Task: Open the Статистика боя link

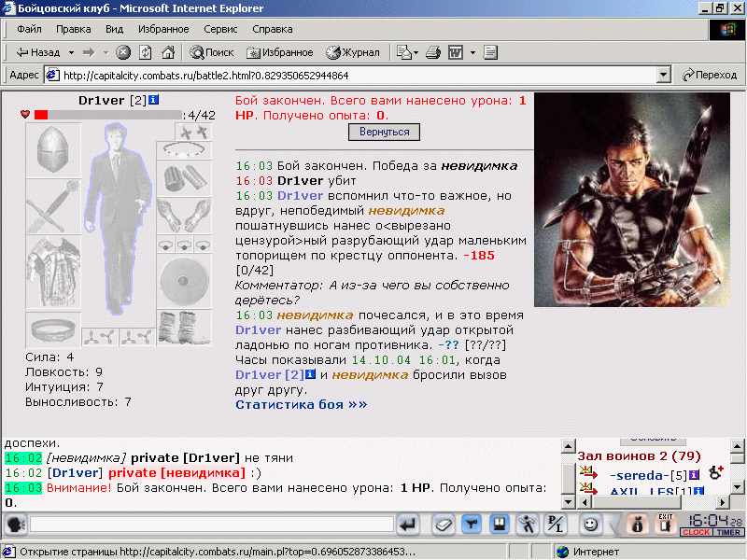Action: pyautogui.click(x=301, y=405)
